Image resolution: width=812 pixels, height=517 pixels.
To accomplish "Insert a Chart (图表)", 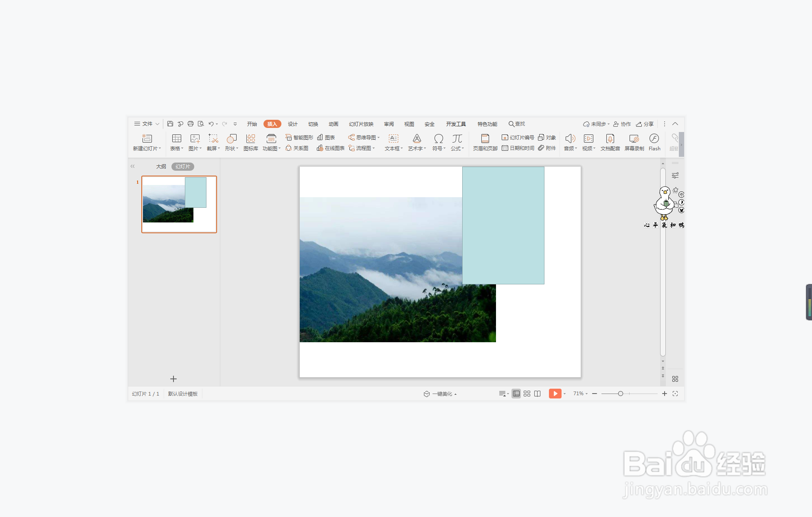I will pyautogui.click(x=326, y=138).
